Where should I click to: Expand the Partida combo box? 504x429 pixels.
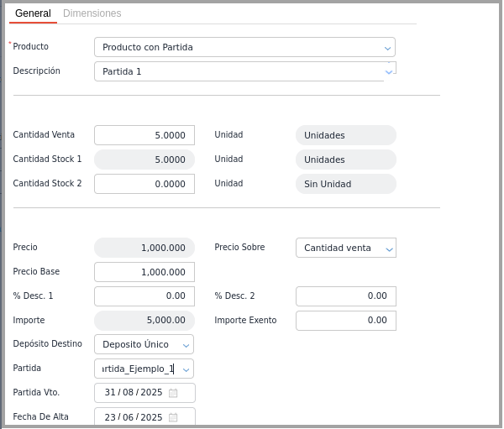(186, 369)
